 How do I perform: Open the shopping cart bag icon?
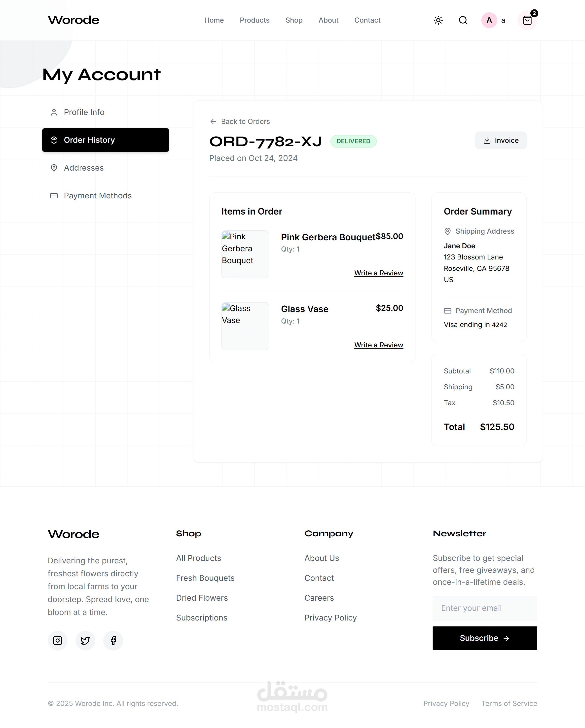point(527,21)
